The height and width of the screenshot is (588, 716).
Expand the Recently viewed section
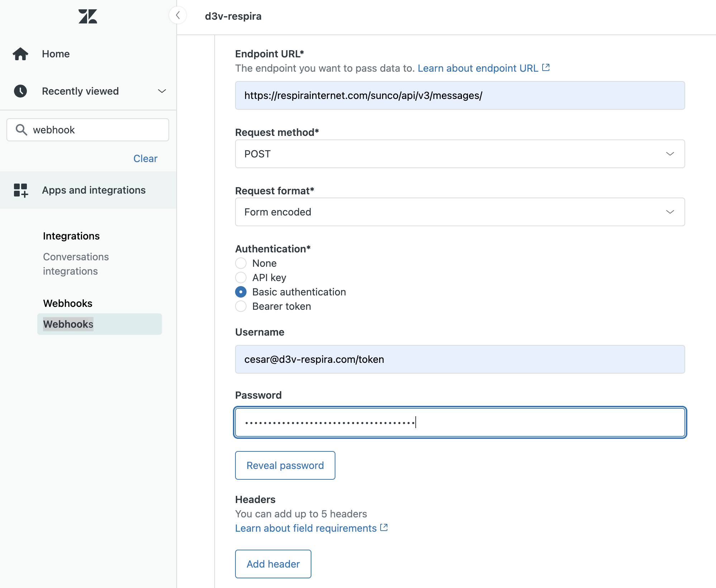point(162,91)
